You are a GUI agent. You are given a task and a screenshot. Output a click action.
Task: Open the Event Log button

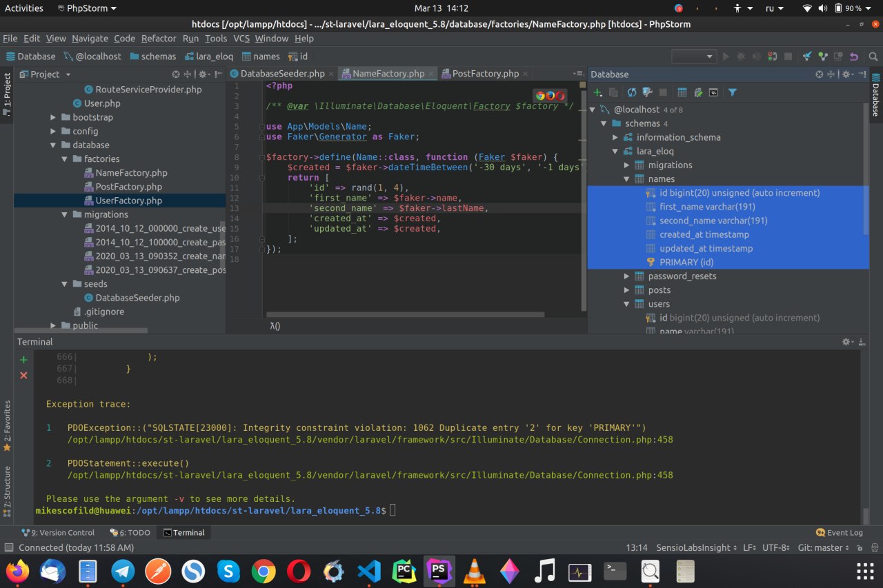pyautogui.click(x=839, y=532)
